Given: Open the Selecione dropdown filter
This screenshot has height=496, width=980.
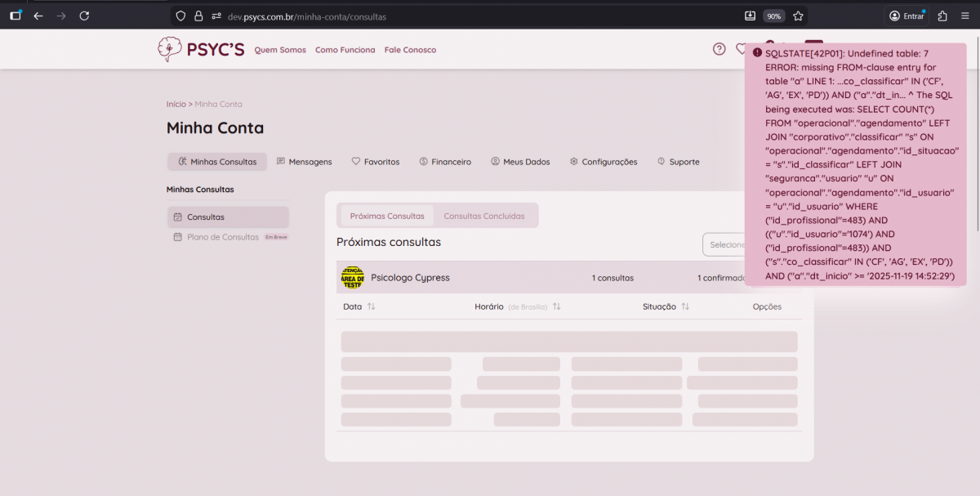Looking at the screenshot, I should click(724, 244).
